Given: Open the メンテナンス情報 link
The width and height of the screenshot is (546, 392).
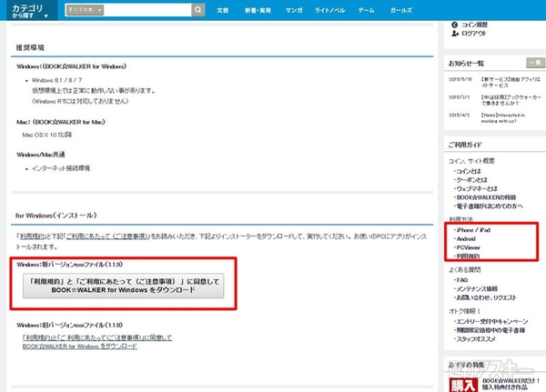Looking at the screenshot, I should [476, 288].
